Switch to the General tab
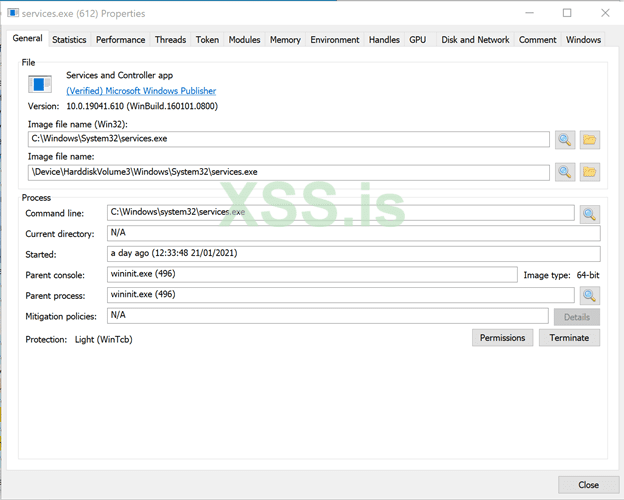This screenshot has height=500, width=624. coord(27,39)
